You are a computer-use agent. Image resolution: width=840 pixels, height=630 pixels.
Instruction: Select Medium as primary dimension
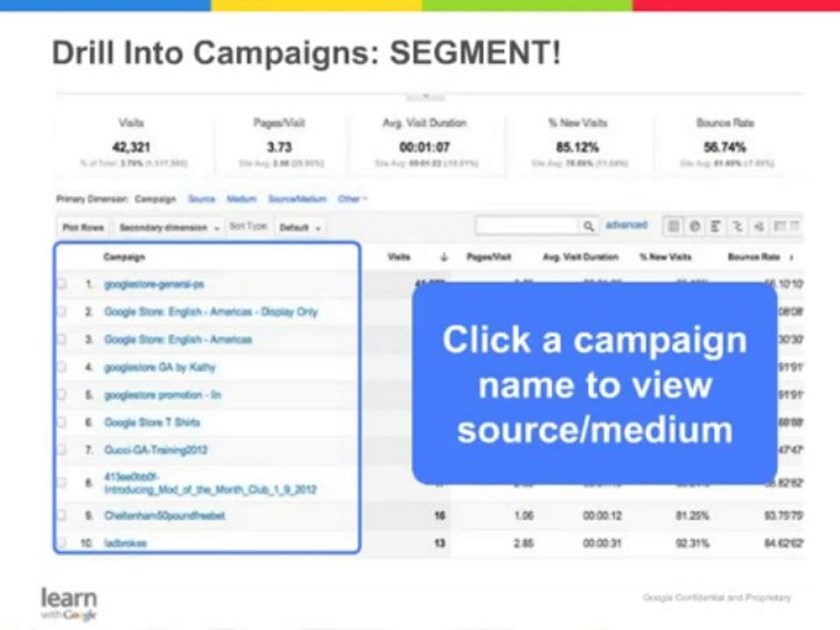[241, 199]
